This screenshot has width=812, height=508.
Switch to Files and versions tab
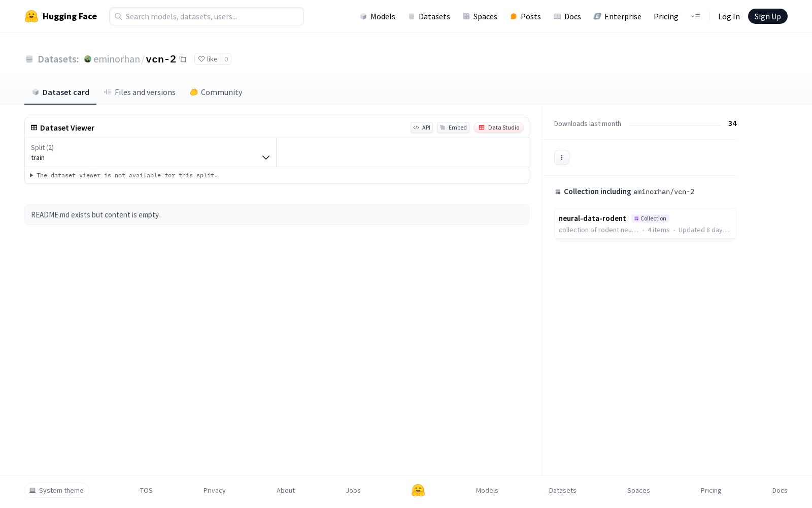coord(140,92)
